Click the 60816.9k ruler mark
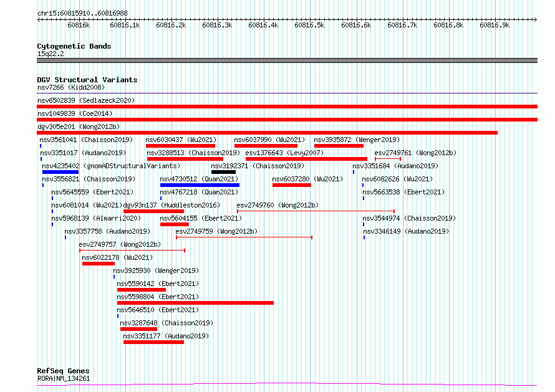This screenshot has height=392, width=555. [x=495, y=25]
